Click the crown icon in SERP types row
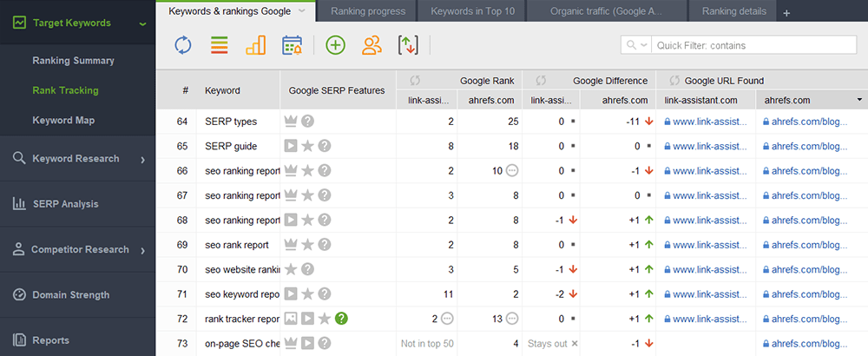The height and width of the screenshot is (356, 868). 291,122
